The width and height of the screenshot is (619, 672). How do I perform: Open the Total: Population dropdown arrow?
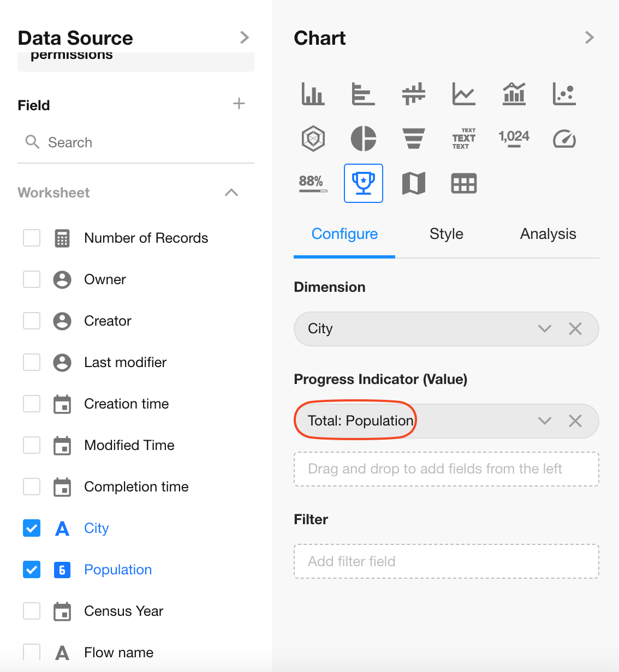coord(544,421)
